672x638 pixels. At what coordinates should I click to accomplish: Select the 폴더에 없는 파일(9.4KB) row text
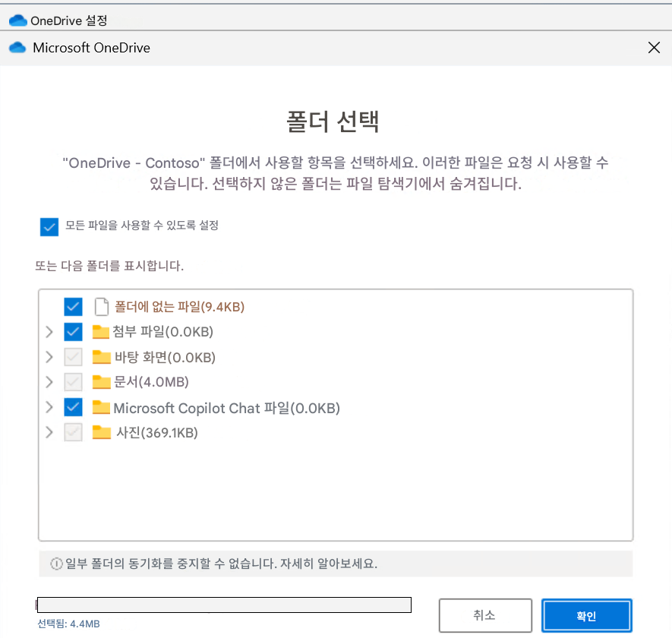[179, 307]
